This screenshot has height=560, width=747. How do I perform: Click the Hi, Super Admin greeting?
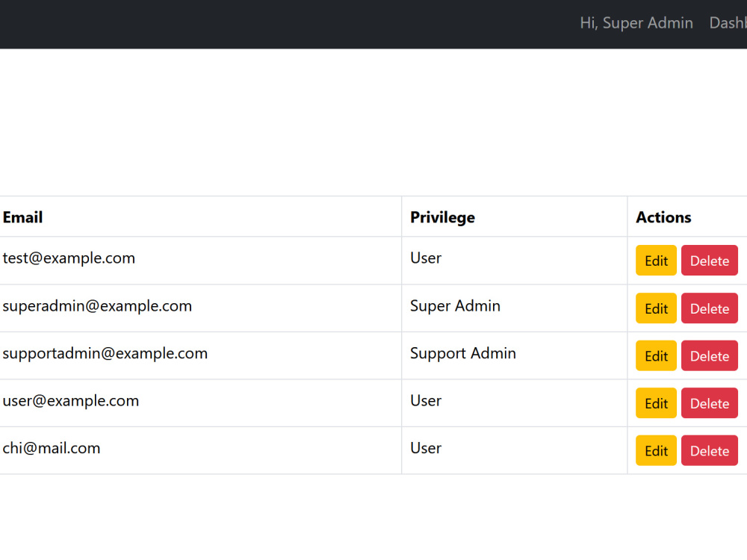click(636, 23)
